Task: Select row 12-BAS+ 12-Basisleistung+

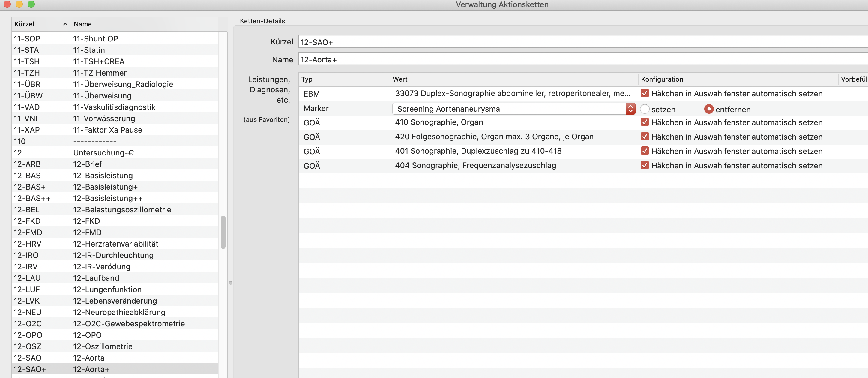Action: [x=115, y=187]
